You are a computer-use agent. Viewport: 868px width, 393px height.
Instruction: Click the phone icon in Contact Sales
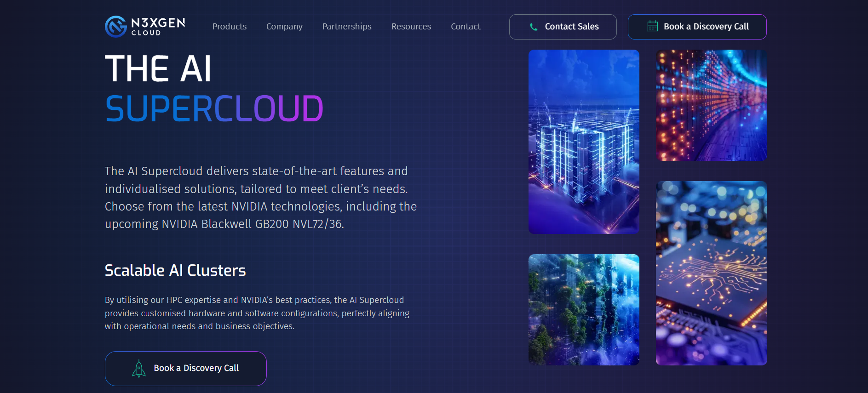point(534,27)
